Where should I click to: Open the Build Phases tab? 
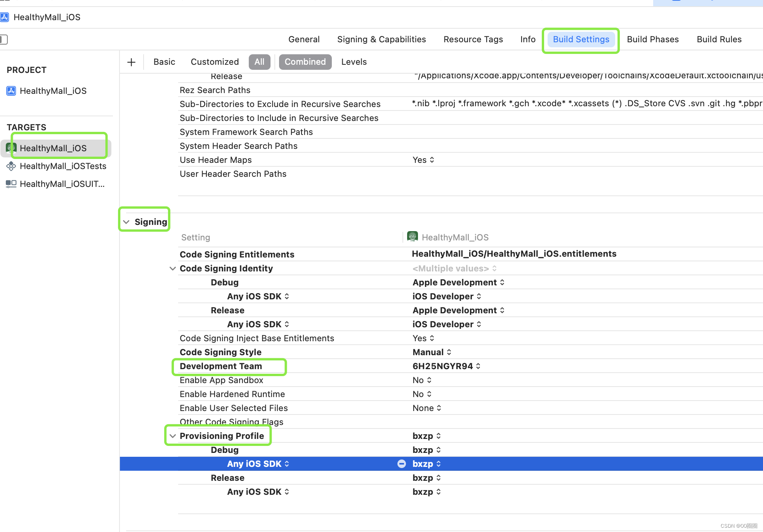click(652, 39)
